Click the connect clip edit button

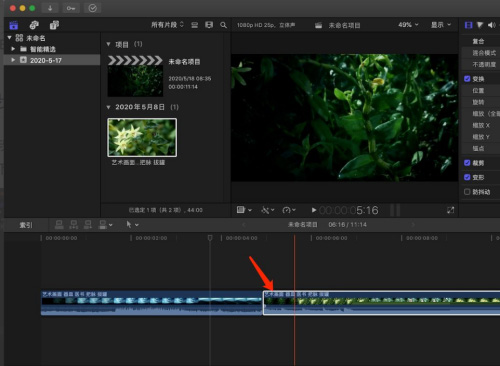[x=59, y=225]
